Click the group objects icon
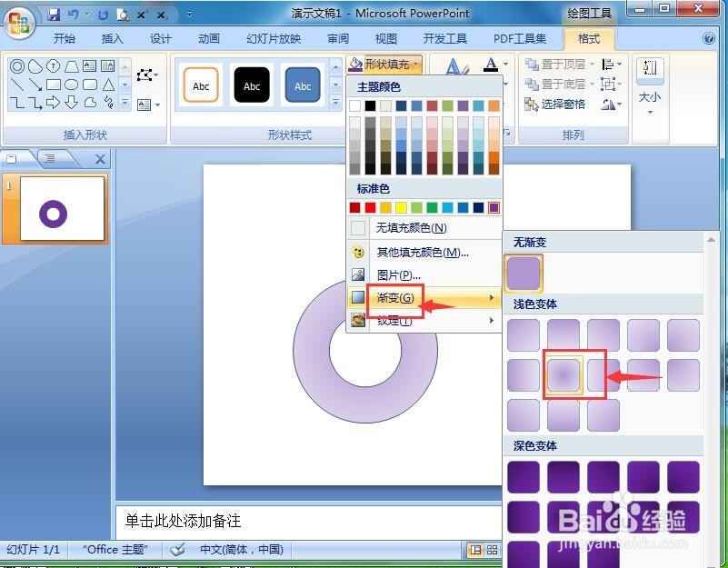This screenshot has height=568, width=728. click(607, 84)
